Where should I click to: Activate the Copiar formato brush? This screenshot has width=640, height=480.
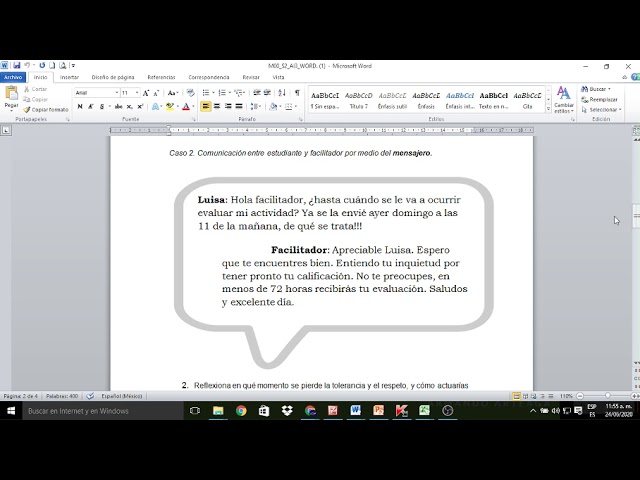[x=46, y=109]
